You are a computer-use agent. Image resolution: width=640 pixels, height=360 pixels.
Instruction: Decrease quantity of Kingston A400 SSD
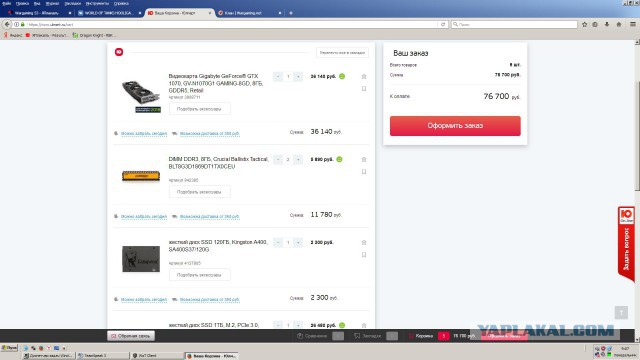278,242
